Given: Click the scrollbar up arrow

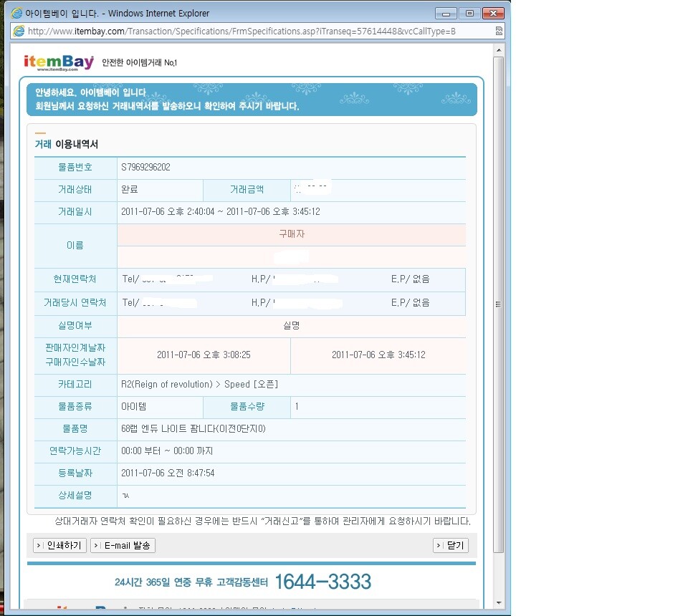Looking at the screenshot, I should [499, 49].
